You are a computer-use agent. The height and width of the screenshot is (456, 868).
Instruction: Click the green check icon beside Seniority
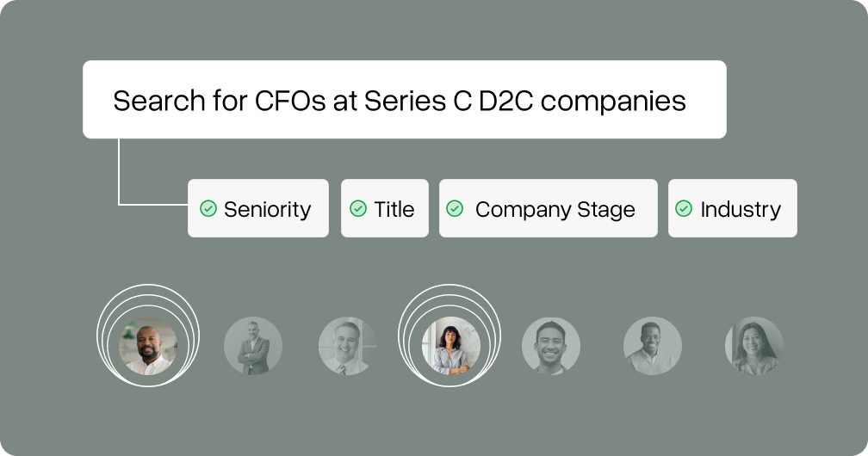click(x=208, y=208)
